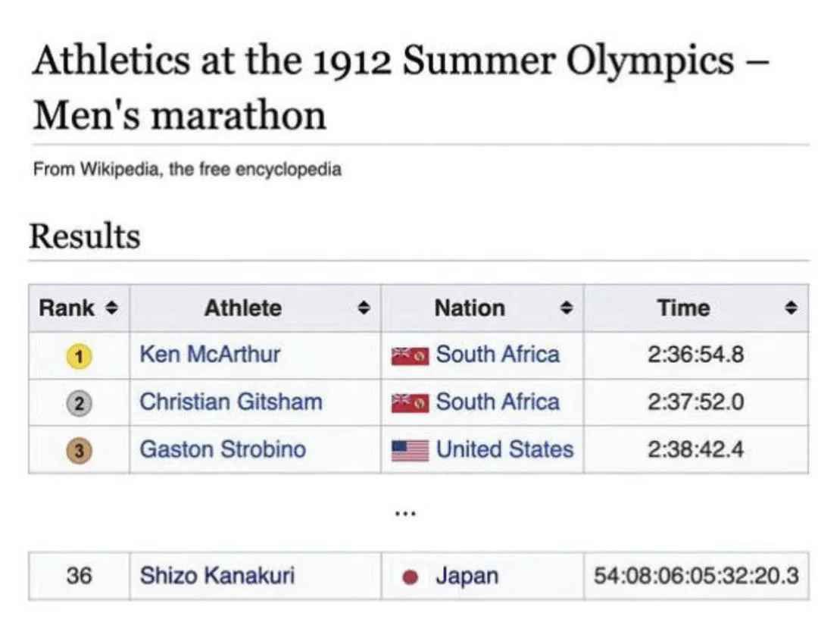Sort table by Nation column arrows
This screenshot has height=644, width=818.
565,308
